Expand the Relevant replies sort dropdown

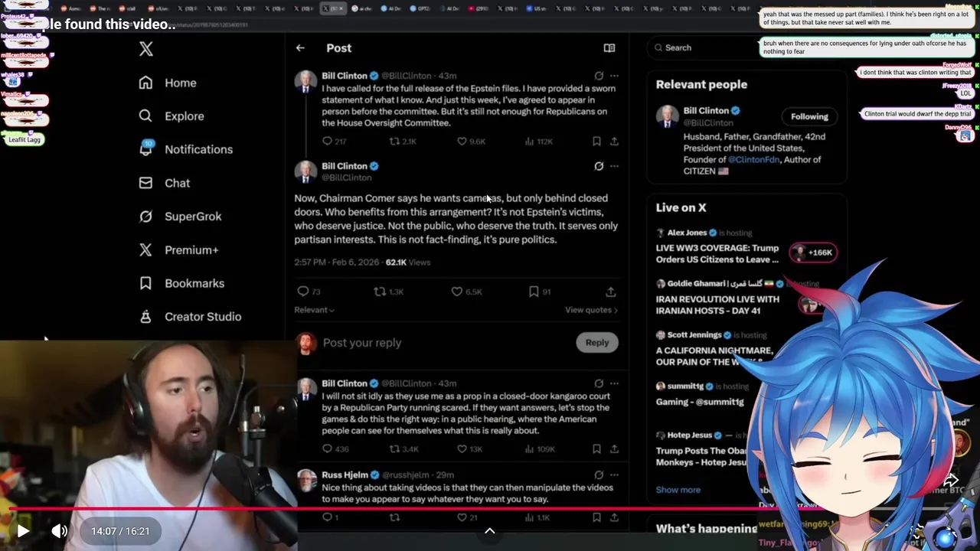point(314,310)
